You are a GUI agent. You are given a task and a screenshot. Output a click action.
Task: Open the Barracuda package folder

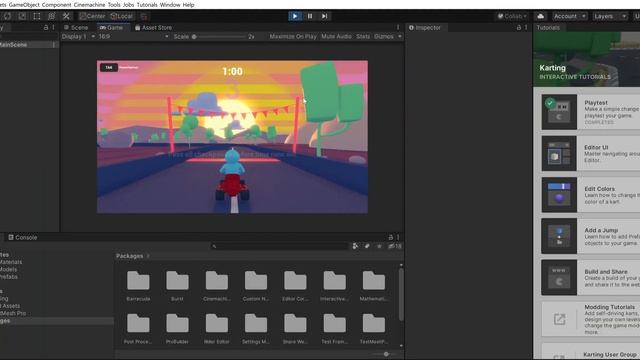[x=138, y=286]
